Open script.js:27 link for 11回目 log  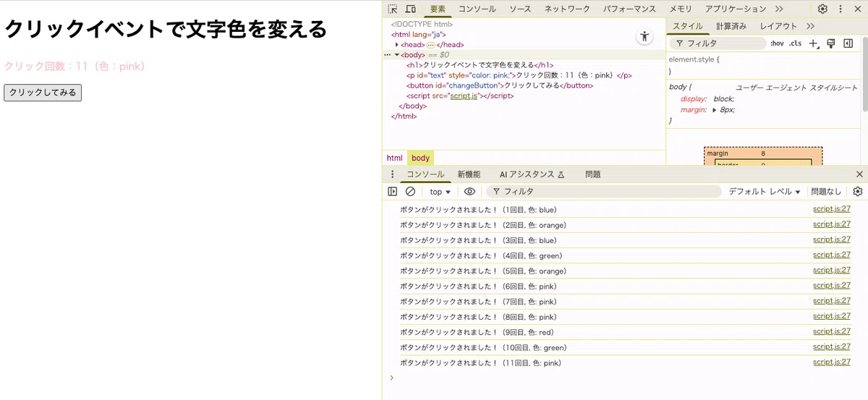pos(831,362)
